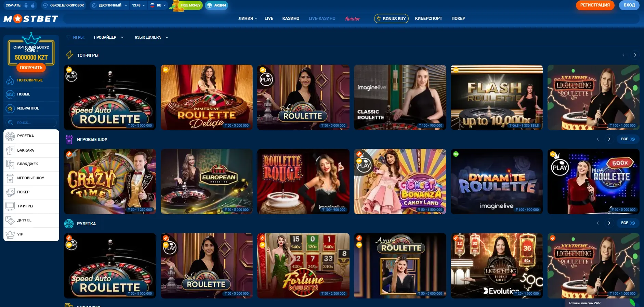Screen dimensions: 644x307
Task: Download the iOS app via Apple icon
Action: pyautogui.click(x=33, y=5)
